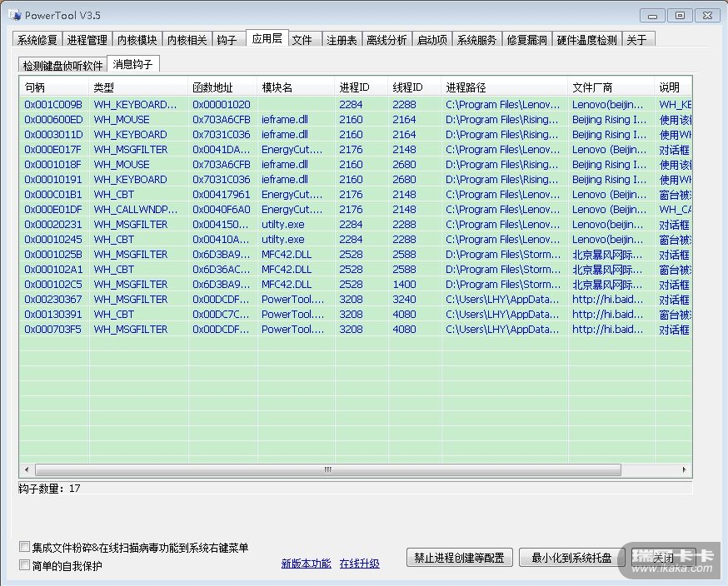Image resolution: width=728 pixels, height=586 pixels.
Task: Select hook row with handle 0x001C009B
Action: pos(356,104)
